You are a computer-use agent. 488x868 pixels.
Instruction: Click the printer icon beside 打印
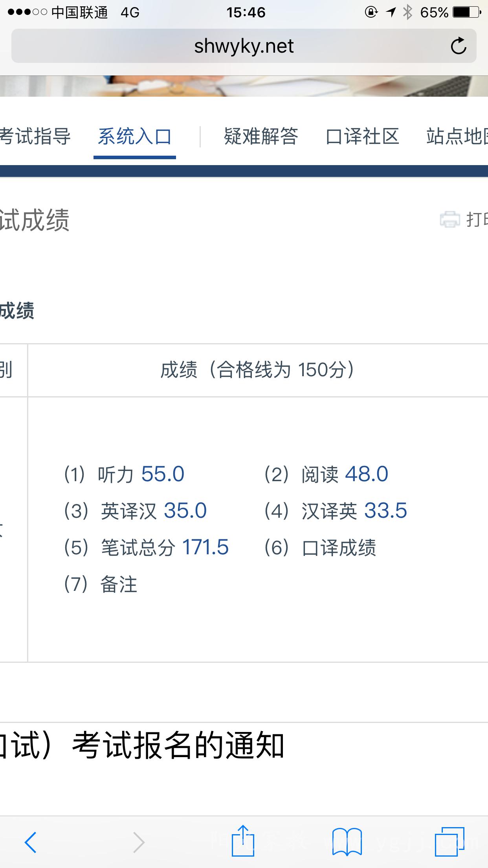pos(449,219)
